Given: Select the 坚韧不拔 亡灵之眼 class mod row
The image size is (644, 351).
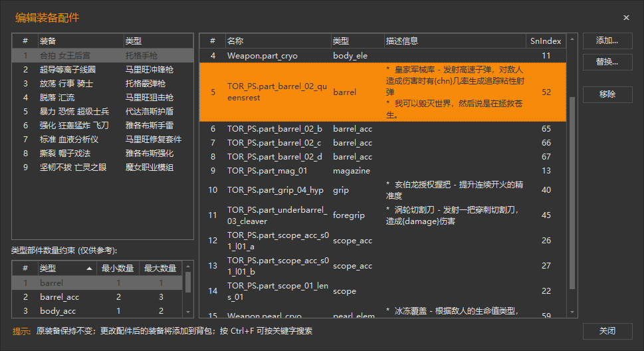Looking at the screenshot, I should (73, 167).
